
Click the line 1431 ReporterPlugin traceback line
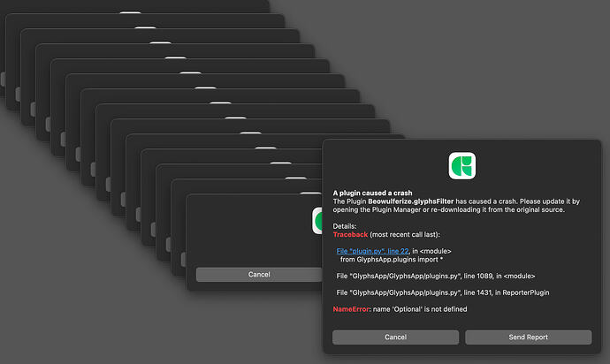pos(443,292)
